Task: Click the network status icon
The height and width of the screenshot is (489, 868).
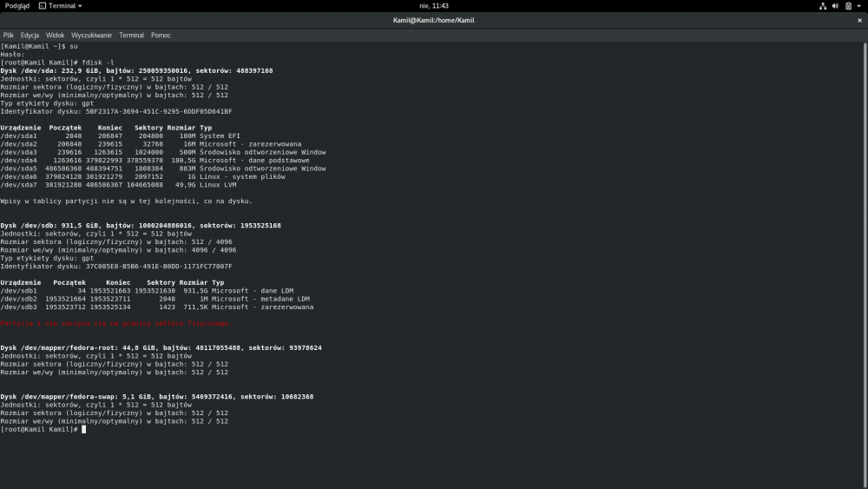Action: pyautogui.click(x=823, y=6)
